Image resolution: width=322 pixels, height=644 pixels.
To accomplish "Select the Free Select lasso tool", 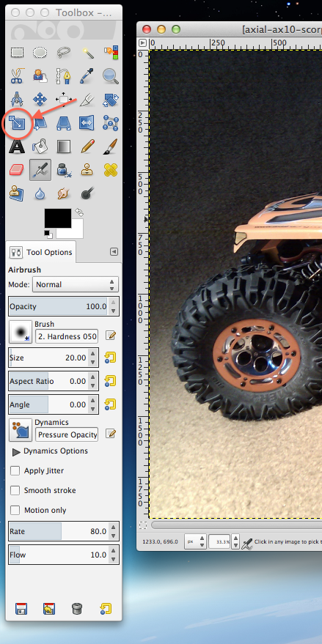I will point(63,52).
